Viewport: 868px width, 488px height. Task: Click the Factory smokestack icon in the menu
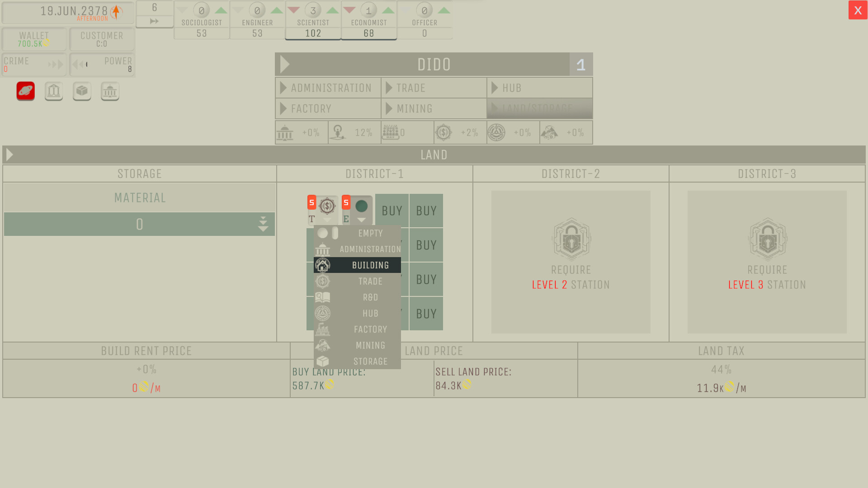[x=323, y=329]
